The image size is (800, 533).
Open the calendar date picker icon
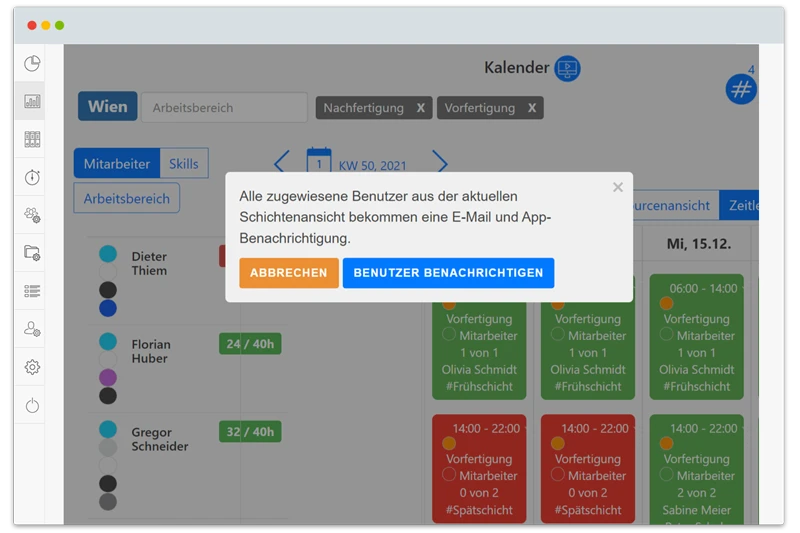point(318,162)
